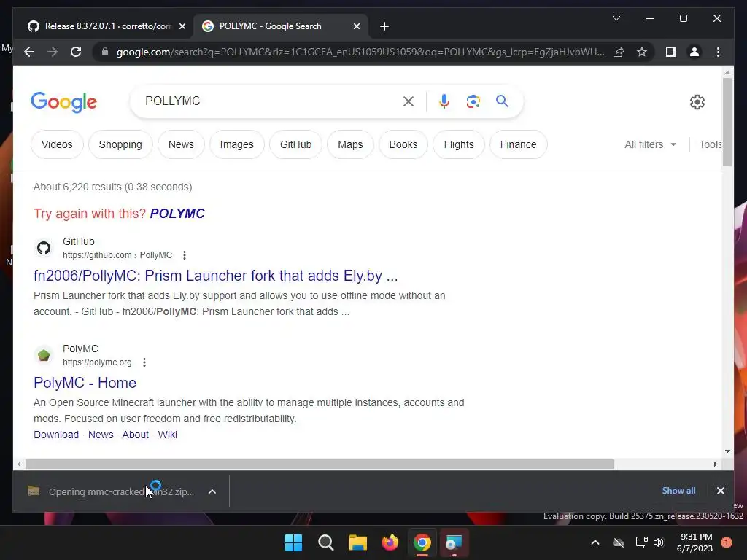Filter results by News

pyautogui.click(x=181, y=144)
